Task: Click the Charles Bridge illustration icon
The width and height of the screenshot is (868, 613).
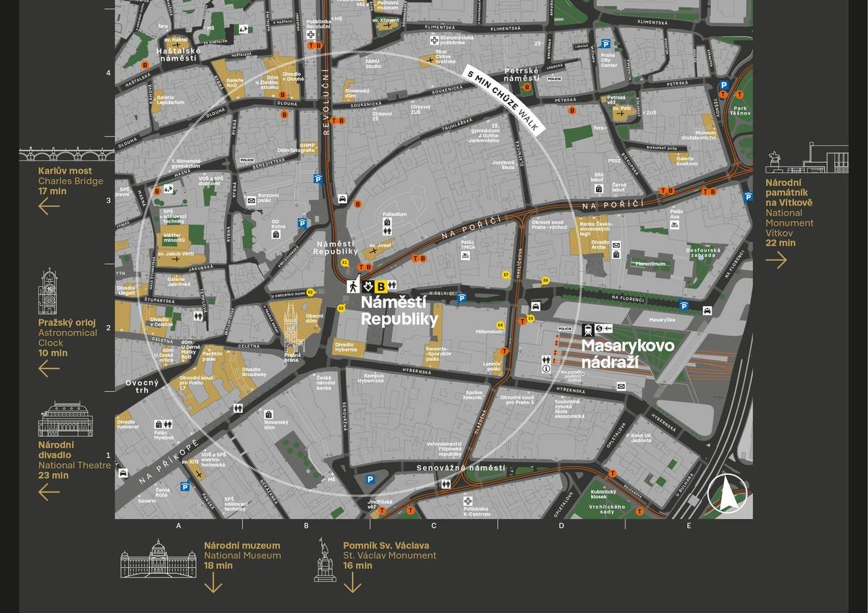Action: 67,154
